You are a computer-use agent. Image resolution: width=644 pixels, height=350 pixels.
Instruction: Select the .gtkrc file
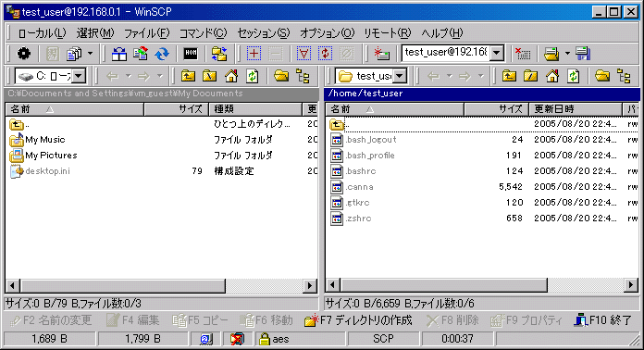click(x=350, y=203)
